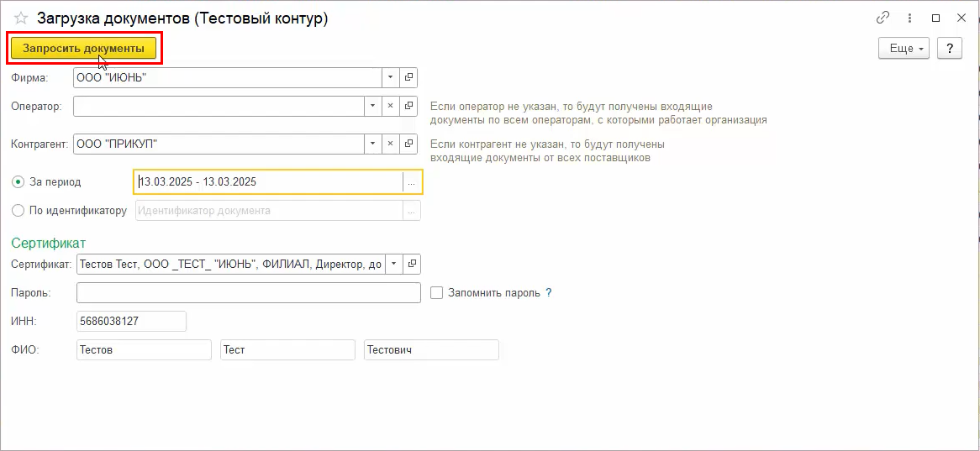Click into the Пароль input field
This screenshot has height=451, width=980.
coord(249,292)
